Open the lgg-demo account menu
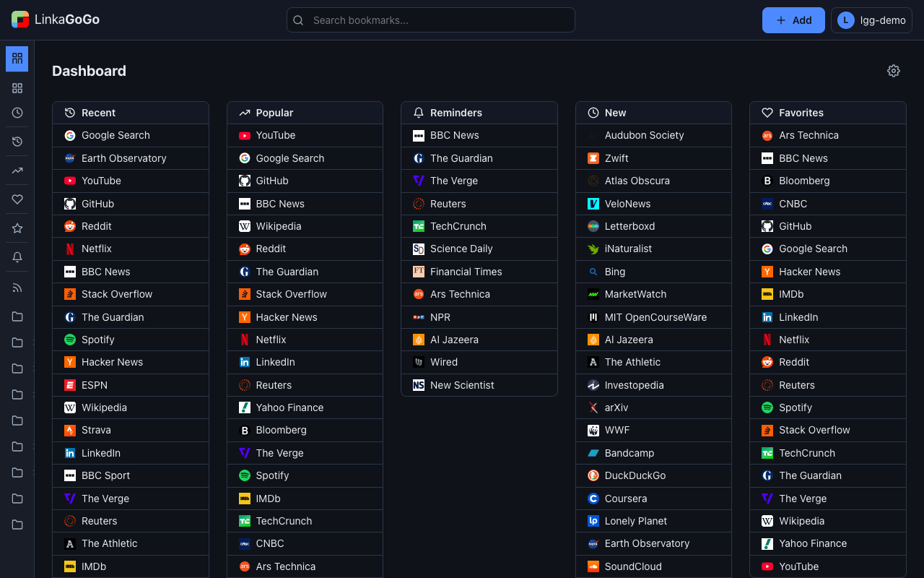This screenshot has width=924, height=578. point(871,20)
